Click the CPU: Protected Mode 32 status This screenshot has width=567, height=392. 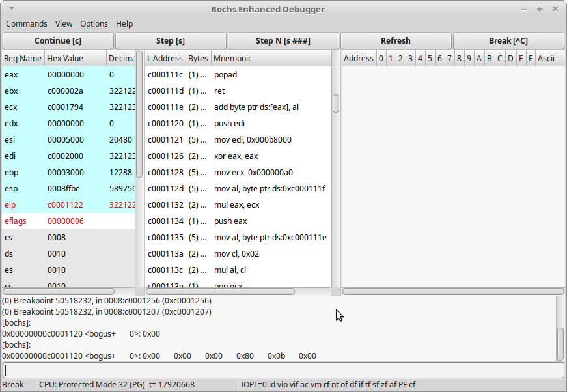pyautogui.click(x=92, y=384)
